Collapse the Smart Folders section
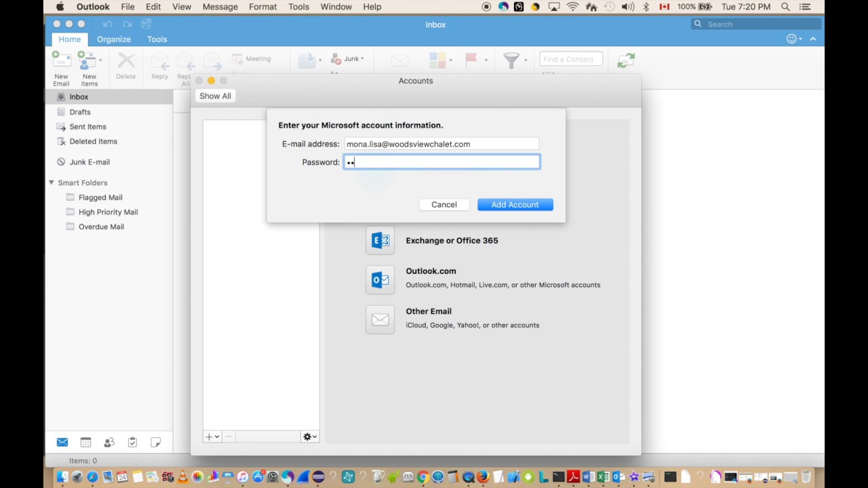 pyautogui.click(x=51, y=182)
